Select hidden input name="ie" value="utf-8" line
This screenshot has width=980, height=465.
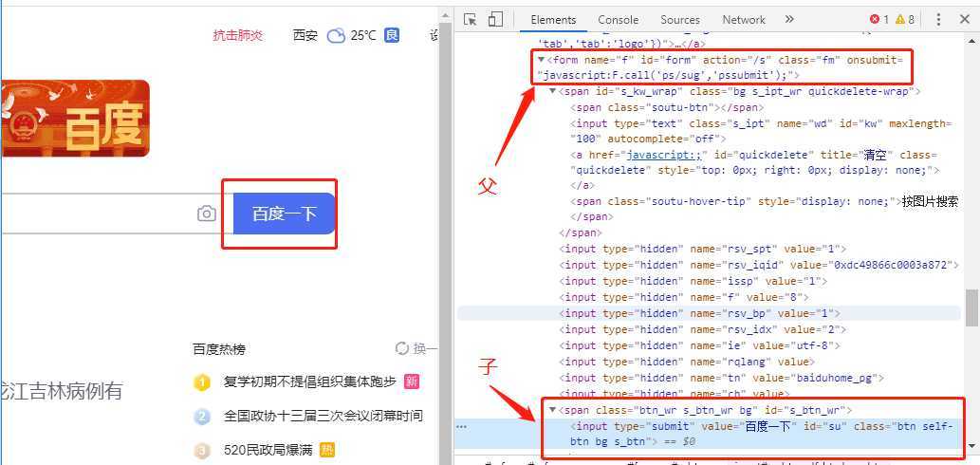699,345
